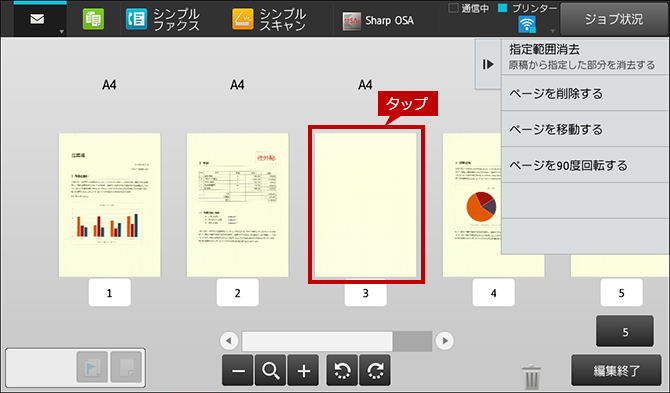Click the magnifier zoom reset icon
This screenshot has height=393, width=670.
coord(270,370)
